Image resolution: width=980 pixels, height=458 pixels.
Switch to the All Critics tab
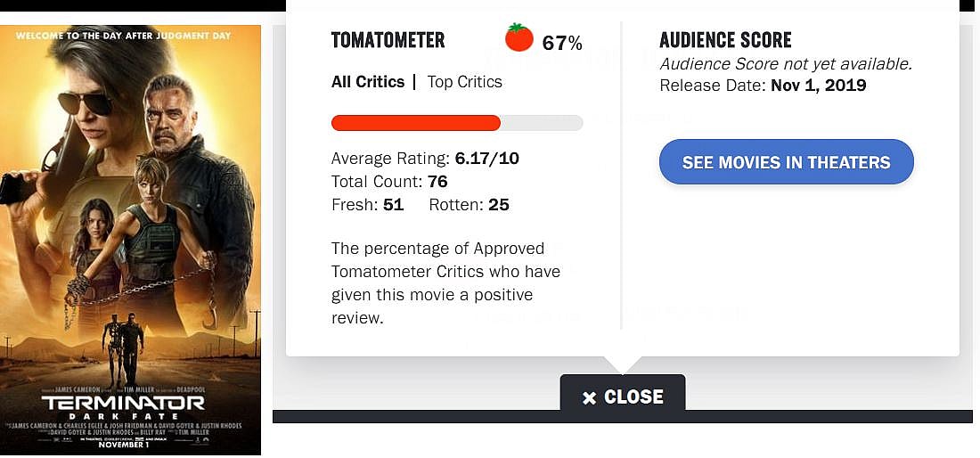click(x=368, y=82)
